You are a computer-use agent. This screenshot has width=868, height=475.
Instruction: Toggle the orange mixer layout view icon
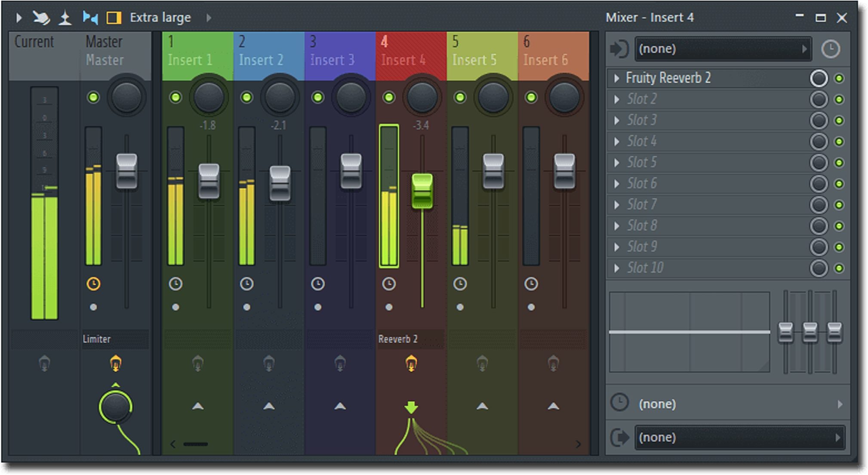114,18
